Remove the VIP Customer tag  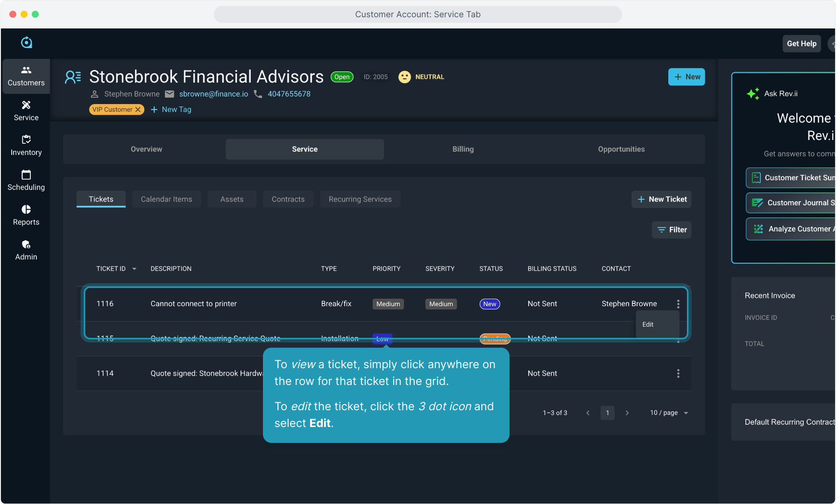coord(138,110)
